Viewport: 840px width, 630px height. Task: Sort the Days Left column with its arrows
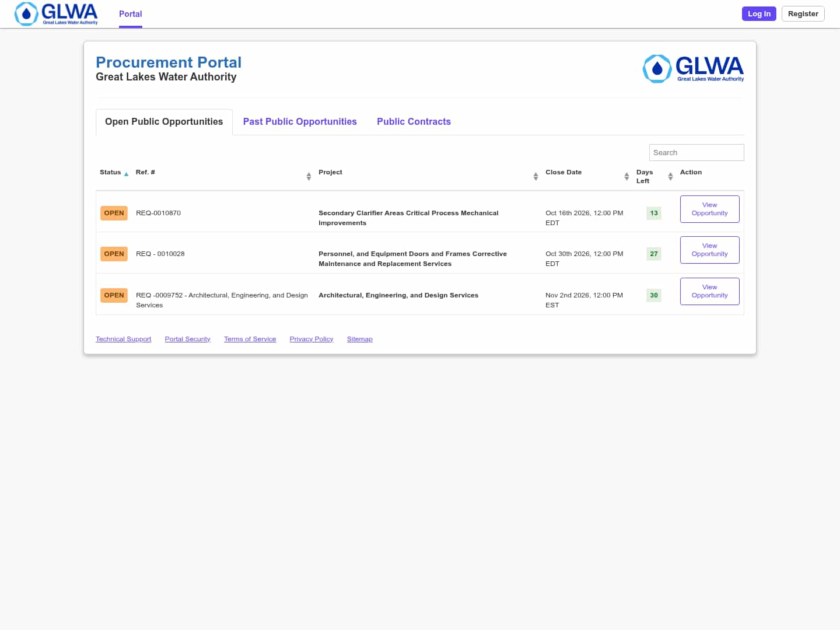670,176
